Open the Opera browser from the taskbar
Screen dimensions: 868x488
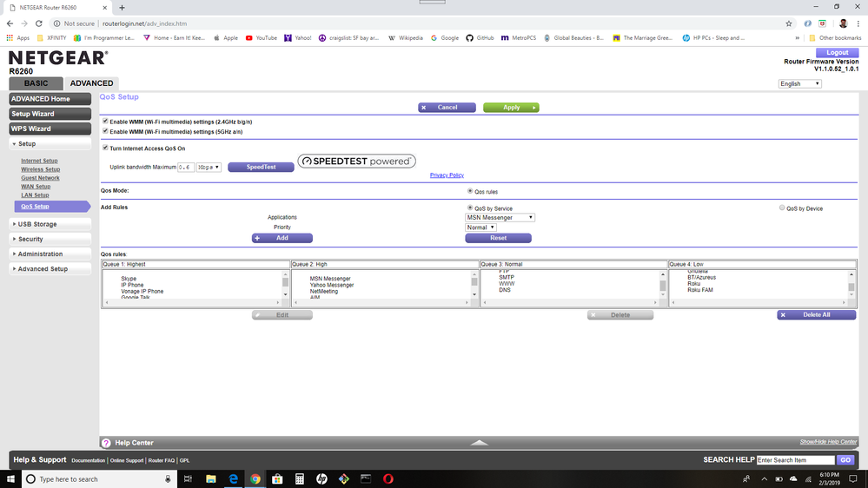(x=388, y=478)
